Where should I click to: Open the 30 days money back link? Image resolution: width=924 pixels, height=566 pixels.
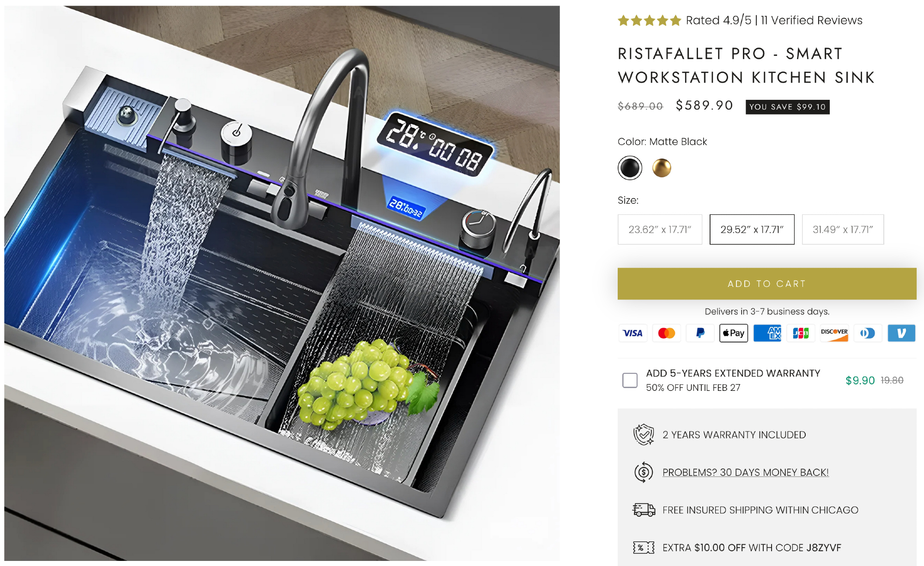[x=745, y=472]
